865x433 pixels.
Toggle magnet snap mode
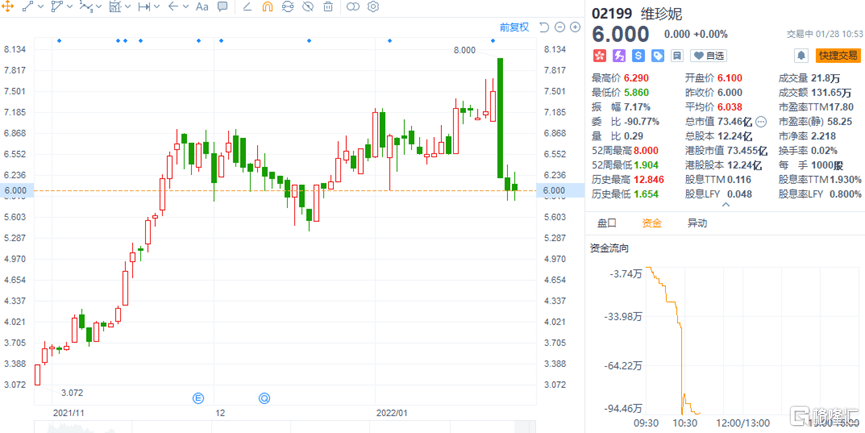[x=266, y=7]
